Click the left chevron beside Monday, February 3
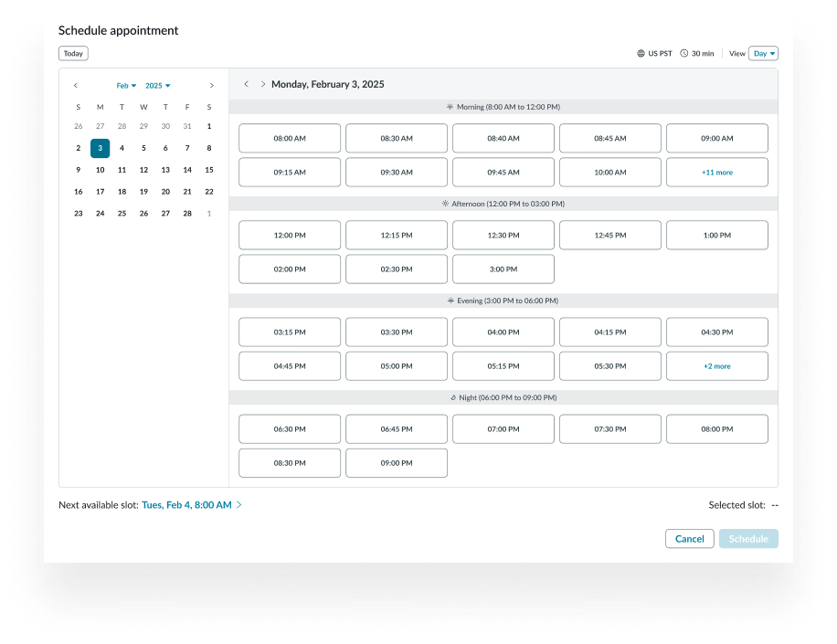This screenshot has height=644, width=837. (x=247, y=83)
